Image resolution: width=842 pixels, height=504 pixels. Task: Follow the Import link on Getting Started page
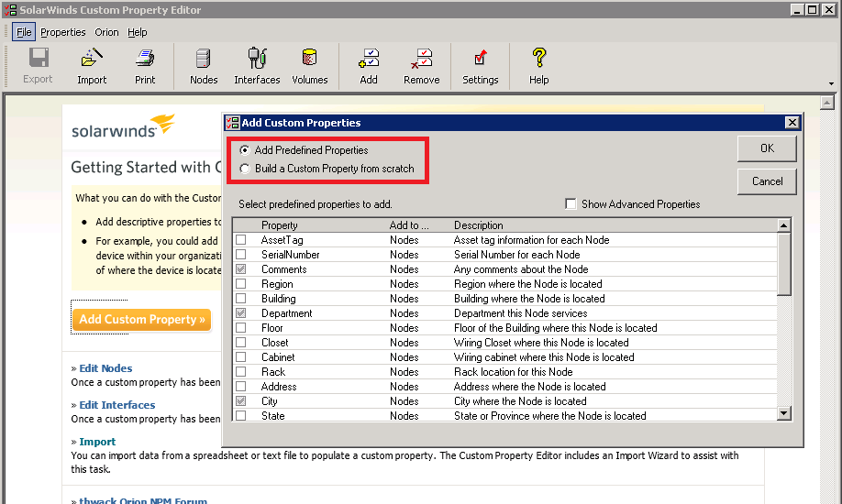point(97,442)
